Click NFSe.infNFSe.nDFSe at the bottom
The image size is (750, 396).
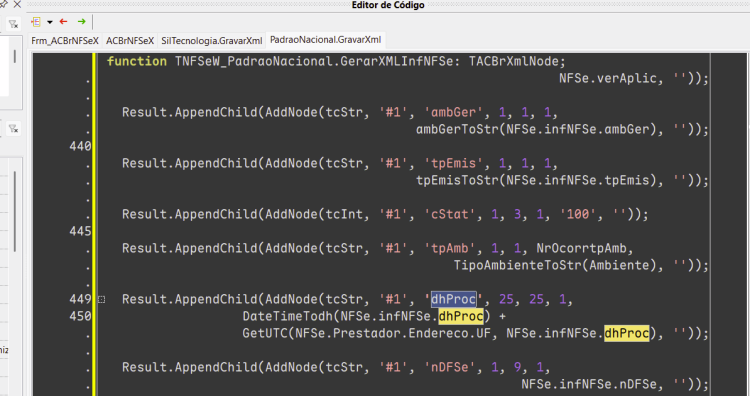[589, 385]
